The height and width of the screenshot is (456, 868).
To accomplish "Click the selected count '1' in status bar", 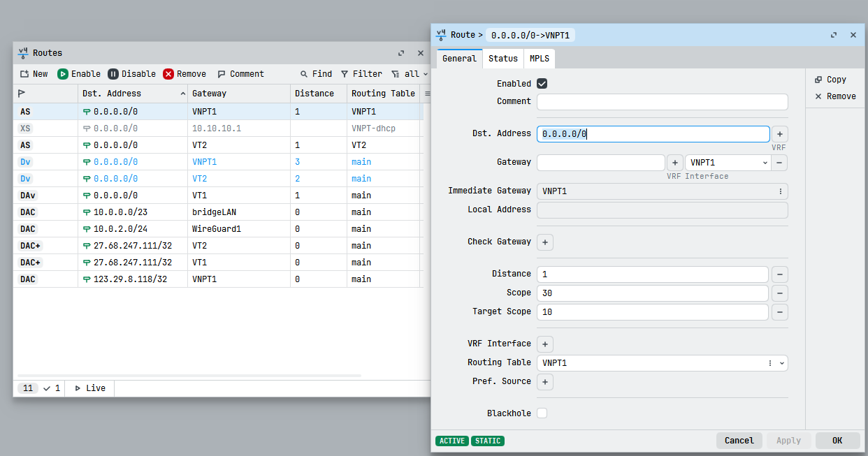I will coord(52,388).
